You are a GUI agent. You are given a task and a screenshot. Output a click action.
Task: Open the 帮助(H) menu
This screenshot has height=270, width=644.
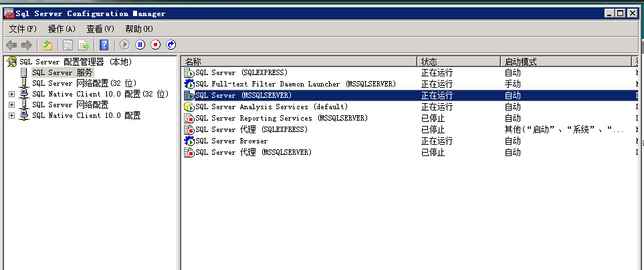click(139, 29)
